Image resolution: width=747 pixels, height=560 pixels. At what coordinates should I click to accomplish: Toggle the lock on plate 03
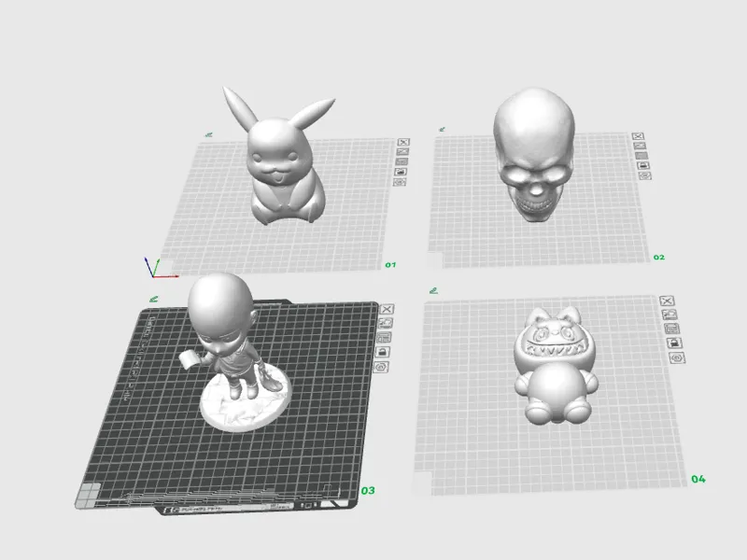pyautogui.click(x=382, y=352)
